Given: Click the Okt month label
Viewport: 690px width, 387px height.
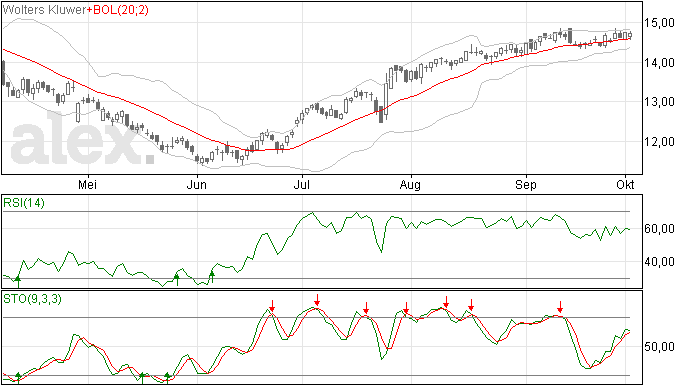Looking at the screenshot, I should click(625, 184).
